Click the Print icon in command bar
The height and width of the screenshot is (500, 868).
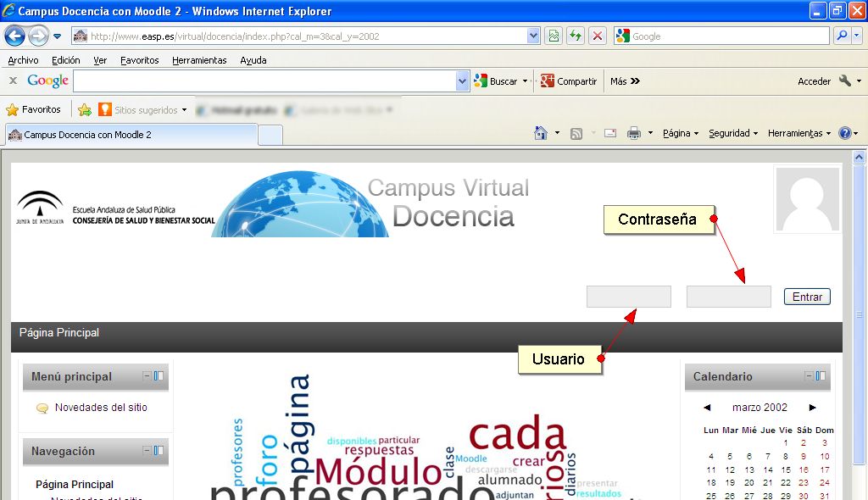point(633,133)
